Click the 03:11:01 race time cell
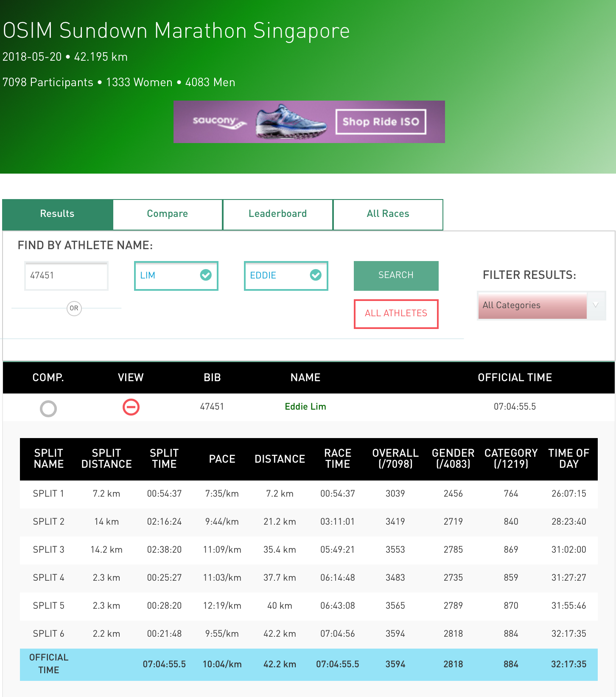Viewport: 616px width, 697px height. (337, 522)
